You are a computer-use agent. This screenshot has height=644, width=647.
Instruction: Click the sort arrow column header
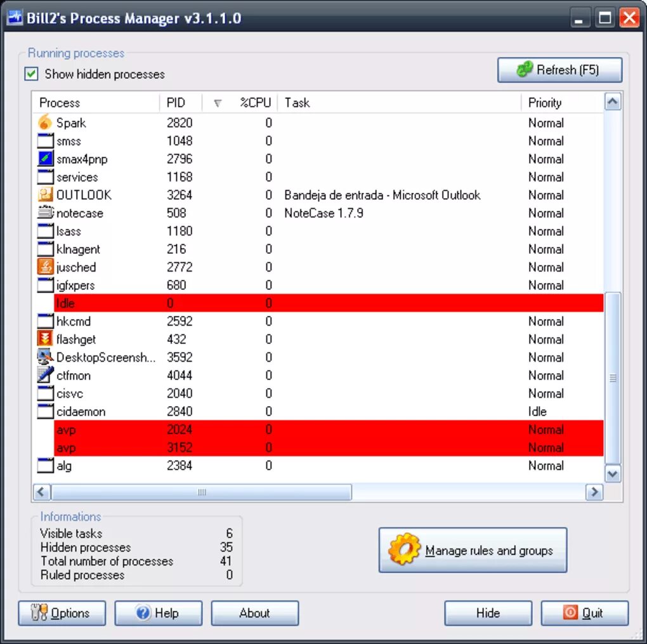point(218,103)
